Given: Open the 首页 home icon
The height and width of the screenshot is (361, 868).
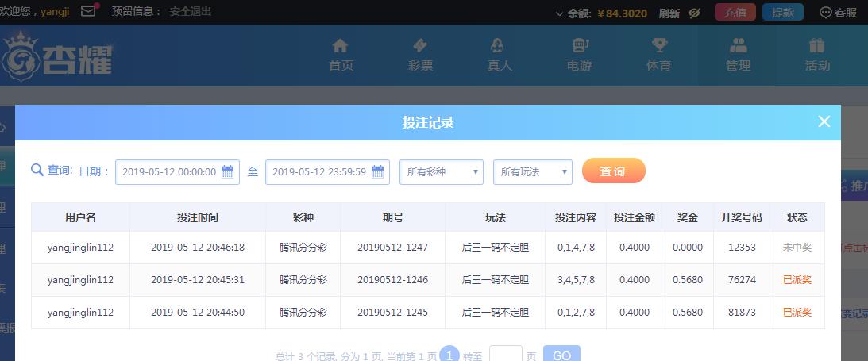Looking at the screenshot, I should point(341,46).
